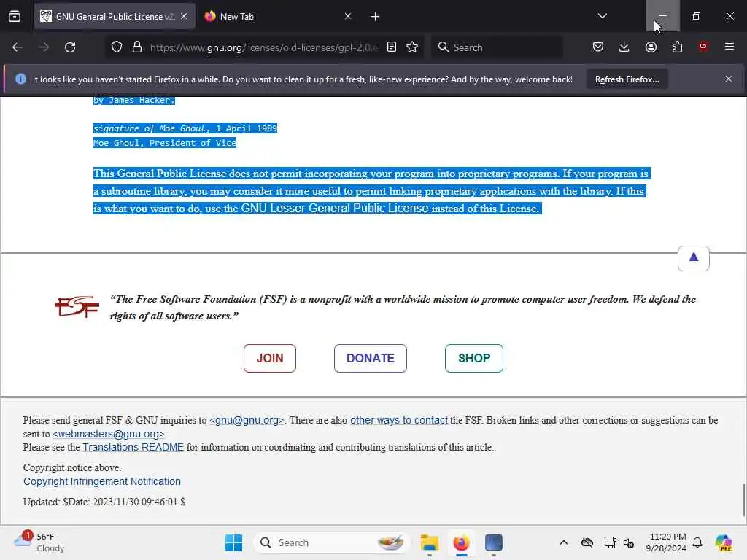Click taskbar Search box
The width and height of the screenshot is (747, 560).
(332, 542)
